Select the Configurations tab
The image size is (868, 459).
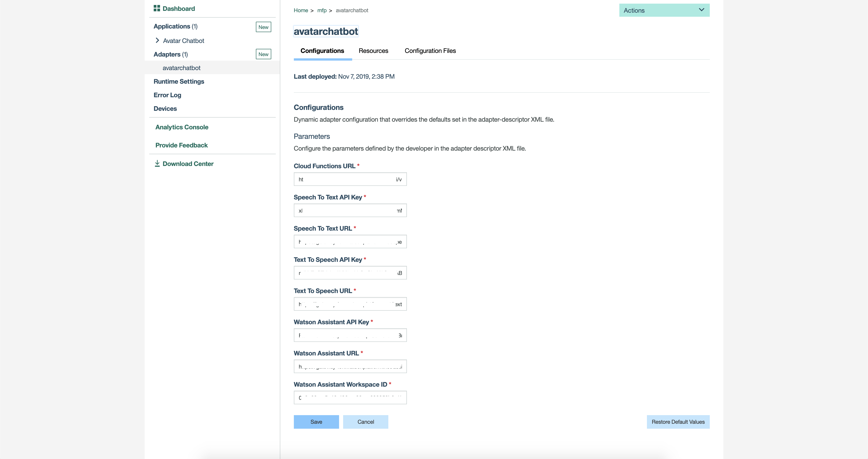tap(322, 51)
